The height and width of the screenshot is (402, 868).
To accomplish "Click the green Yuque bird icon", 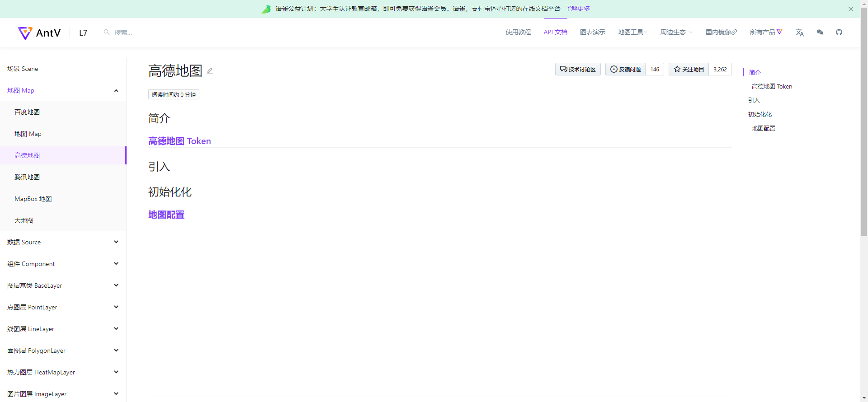I will (266, 9).
